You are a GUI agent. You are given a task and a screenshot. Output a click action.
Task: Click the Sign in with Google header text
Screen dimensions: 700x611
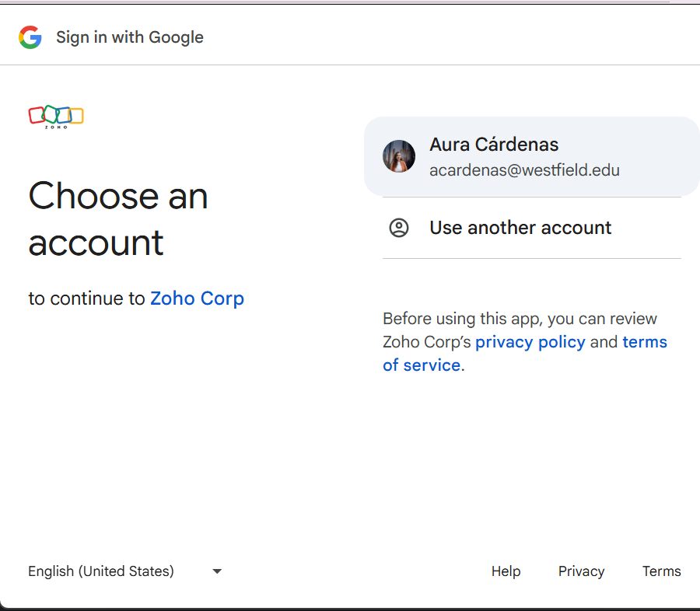coord(130,37)
